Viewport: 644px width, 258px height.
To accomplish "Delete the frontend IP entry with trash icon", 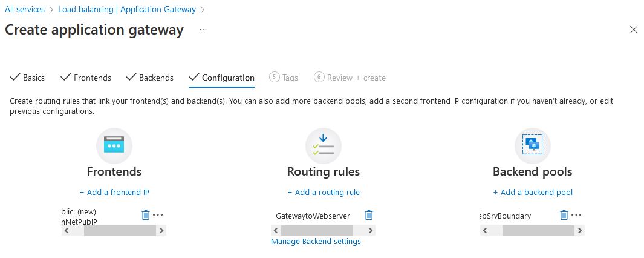I will pyautogui.click(x=145, y=215).
